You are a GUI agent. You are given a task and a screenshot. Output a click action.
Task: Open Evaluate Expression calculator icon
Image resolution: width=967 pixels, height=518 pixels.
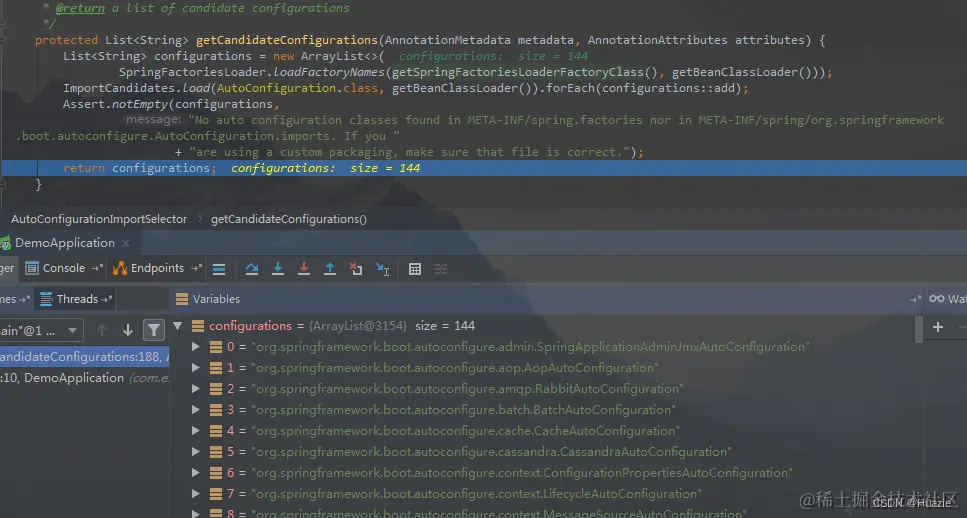pos(415,269)
